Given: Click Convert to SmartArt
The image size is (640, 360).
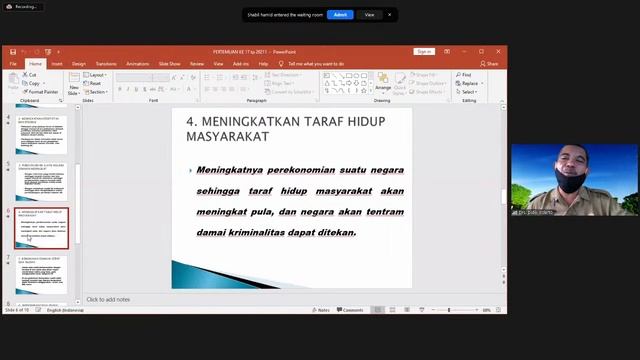Looking at the screenshot, I should point(289,92).
